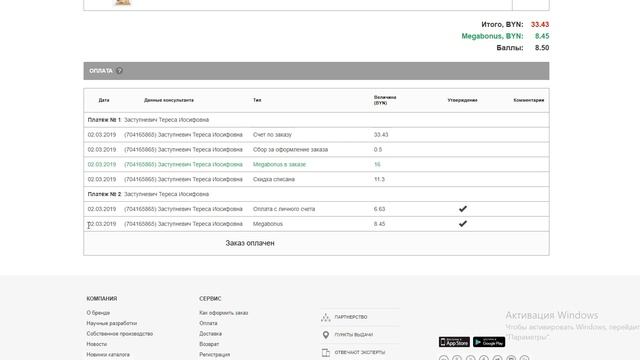The width and height of the screenshot is (640, 360).
Task: Click the СЕРВИС footer heading
Action: (210, 299)
